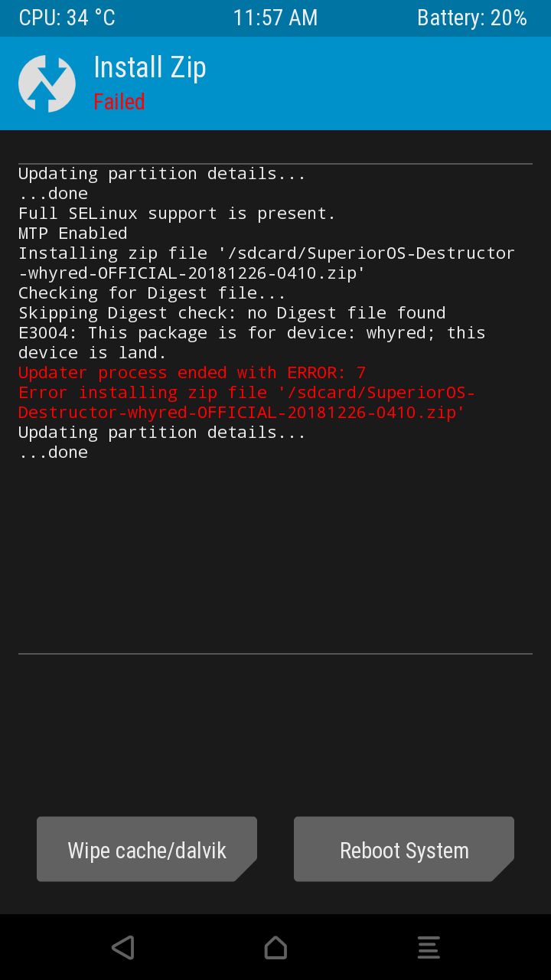Tap the red Failed status text
The image size is (551, 980).
click(x=119, y=102)
